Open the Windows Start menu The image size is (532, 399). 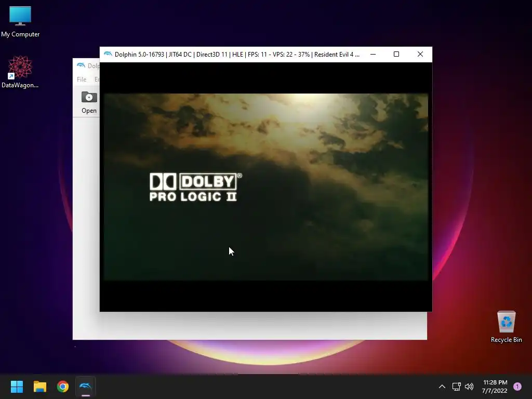[17, 387]
